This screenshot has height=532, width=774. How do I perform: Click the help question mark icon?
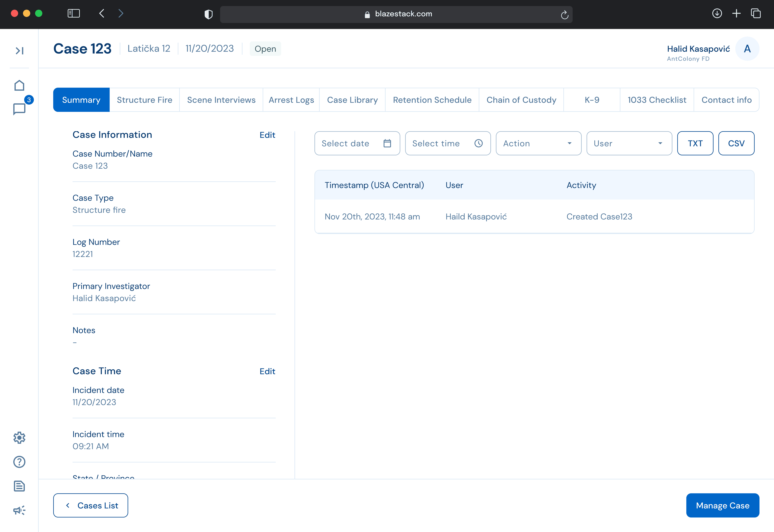(19, 462)
